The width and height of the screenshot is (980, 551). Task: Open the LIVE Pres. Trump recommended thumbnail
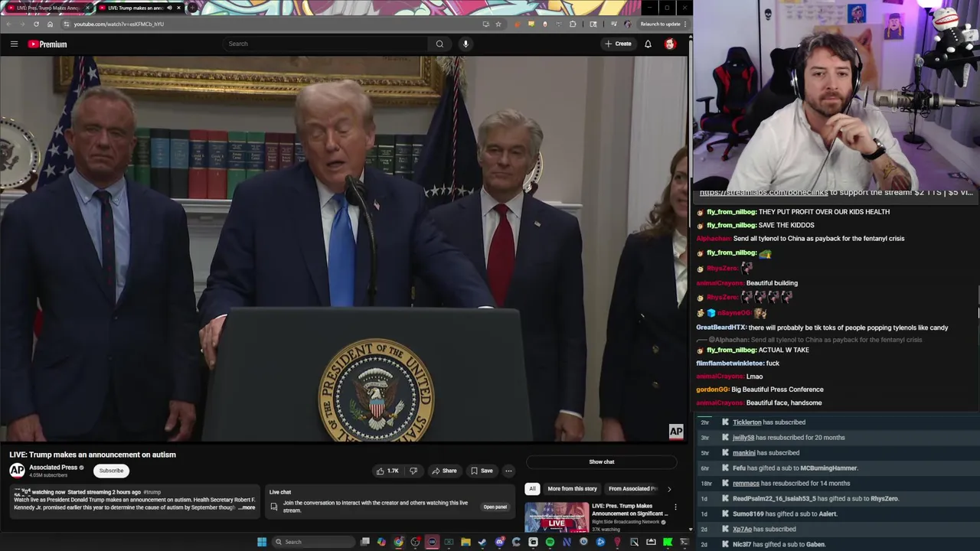click(557, 517)
